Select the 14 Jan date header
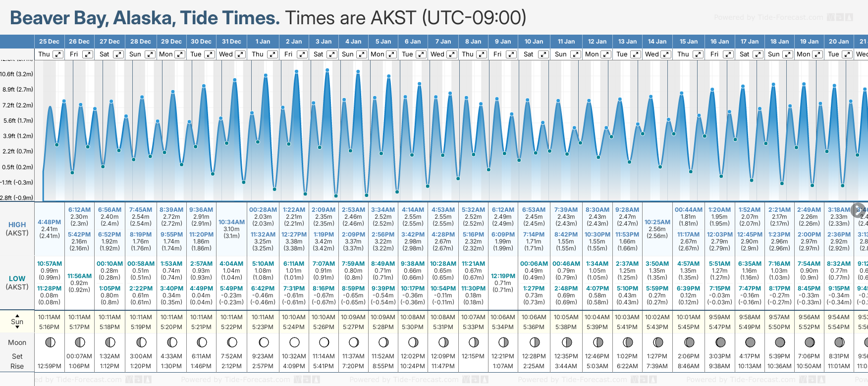 (x=657, y=42)
